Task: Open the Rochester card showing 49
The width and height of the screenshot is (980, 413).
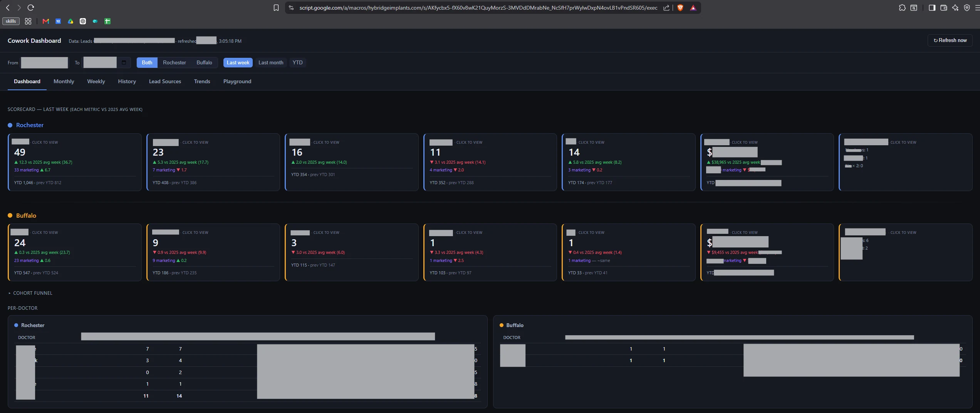Action: click(75, 162)
